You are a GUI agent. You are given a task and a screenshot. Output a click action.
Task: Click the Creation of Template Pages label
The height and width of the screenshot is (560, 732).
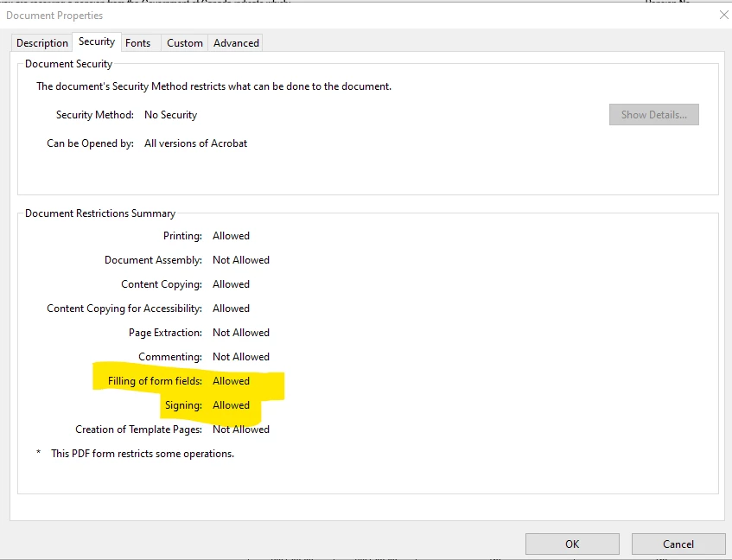click(x=138, y=430)
